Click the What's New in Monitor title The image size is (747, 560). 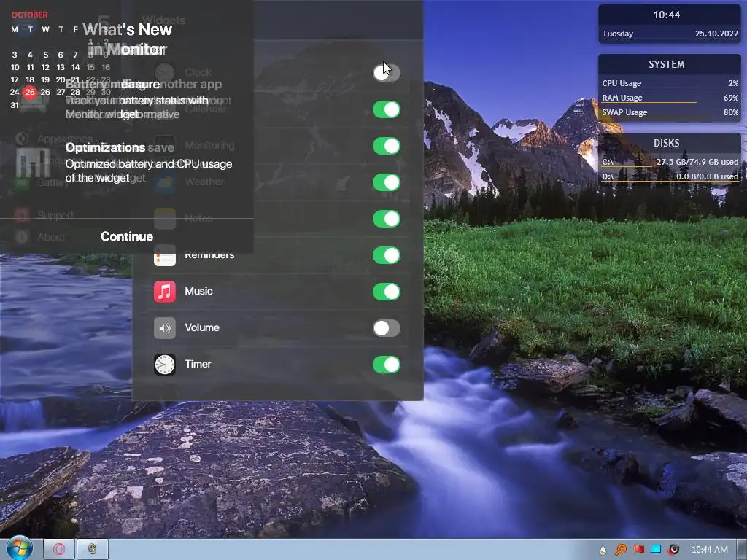click(x=127, y=39)
